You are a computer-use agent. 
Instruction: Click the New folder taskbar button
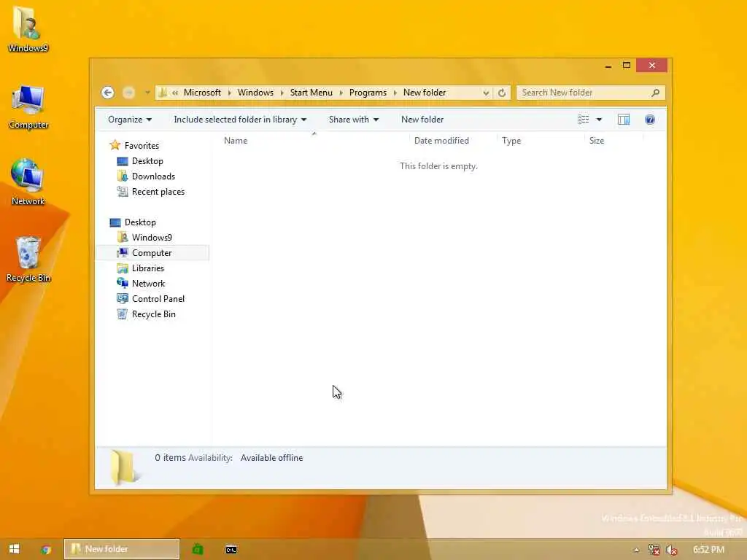(122, 549)
